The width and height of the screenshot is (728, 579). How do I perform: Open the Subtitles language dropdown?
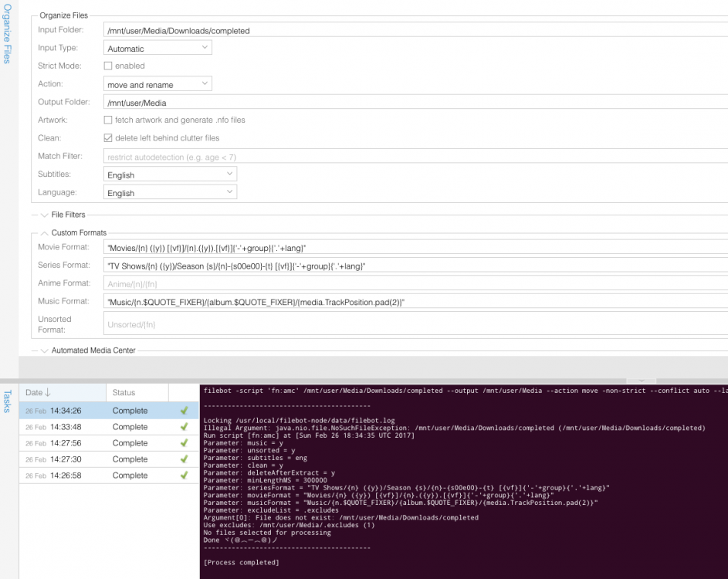[x=170, y=174]
